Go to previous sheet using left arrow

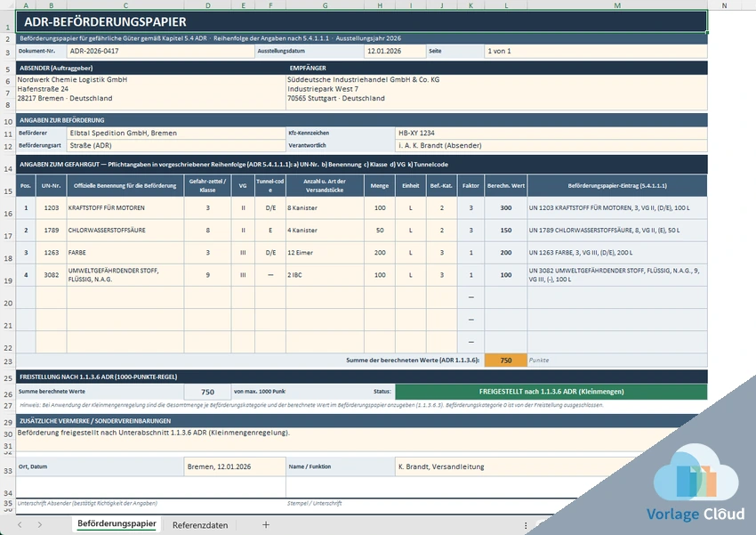pos(20,525)
